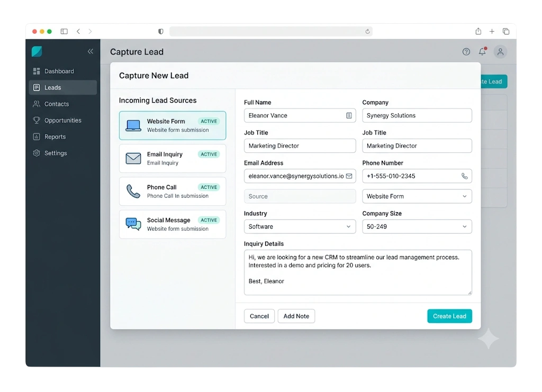Screen dimensions: 542x392
Task: Go to Opportunities in the sidebar
Action: [x=62, y=120]
